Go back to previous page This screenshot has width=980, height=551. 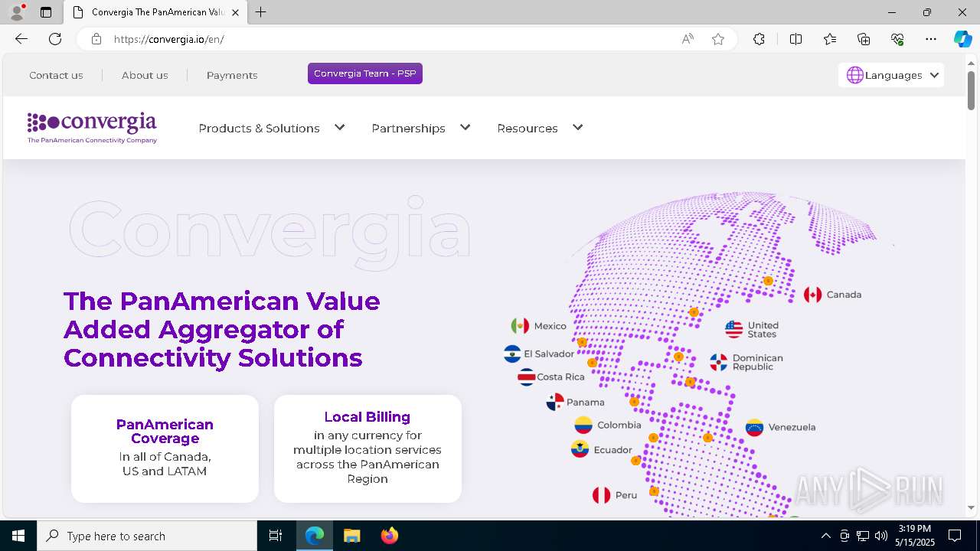tap(21, 39)
